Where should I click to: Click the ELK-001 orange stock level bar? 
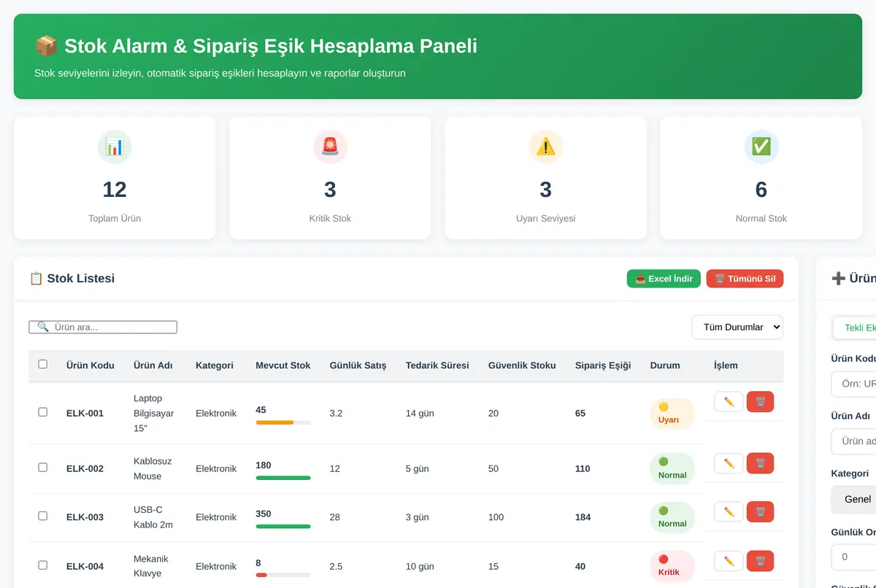283,422
